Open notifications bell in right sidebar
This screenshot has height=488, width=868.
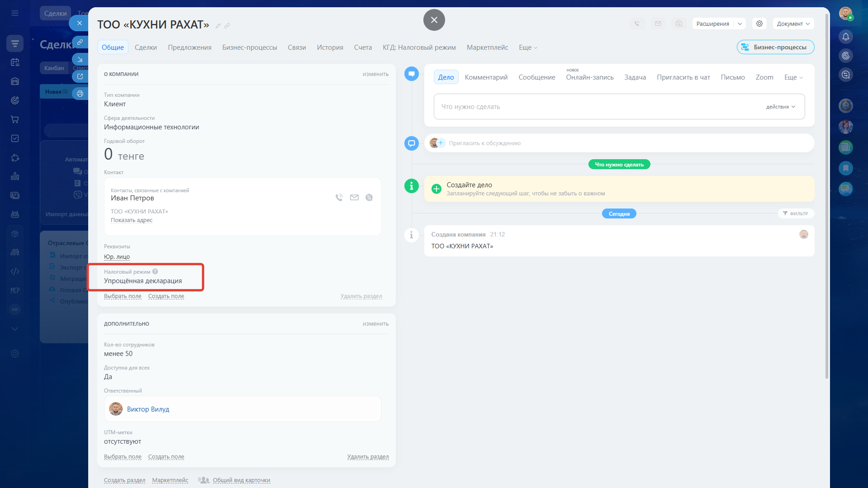(845, 37)
